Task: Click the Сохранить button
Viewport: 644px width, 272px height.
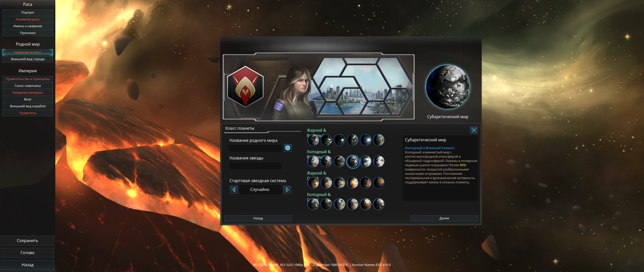Action: [x=27, y=241]
